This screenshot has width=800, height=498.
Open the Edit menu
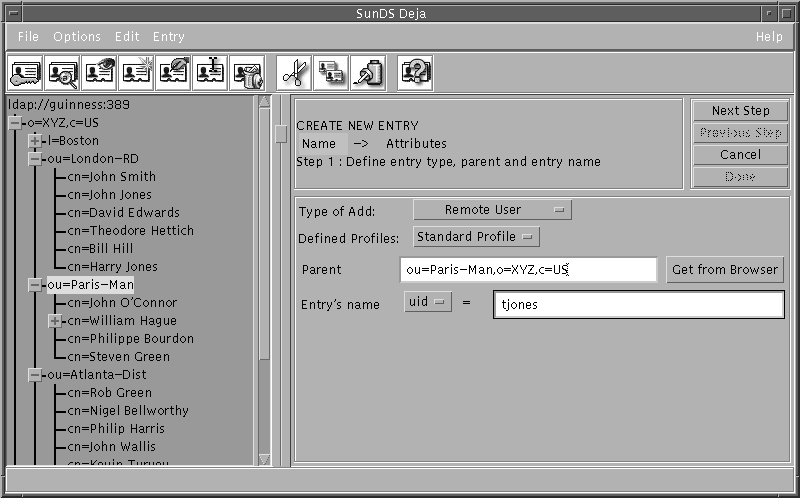[x=127, y=37]
